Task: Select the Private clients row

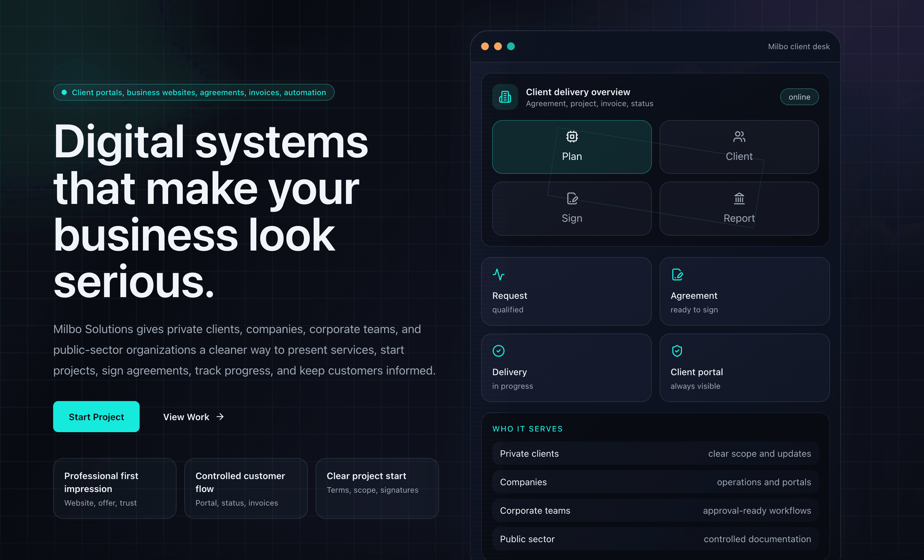Action: pyautogui.click(x=655, y=453)
